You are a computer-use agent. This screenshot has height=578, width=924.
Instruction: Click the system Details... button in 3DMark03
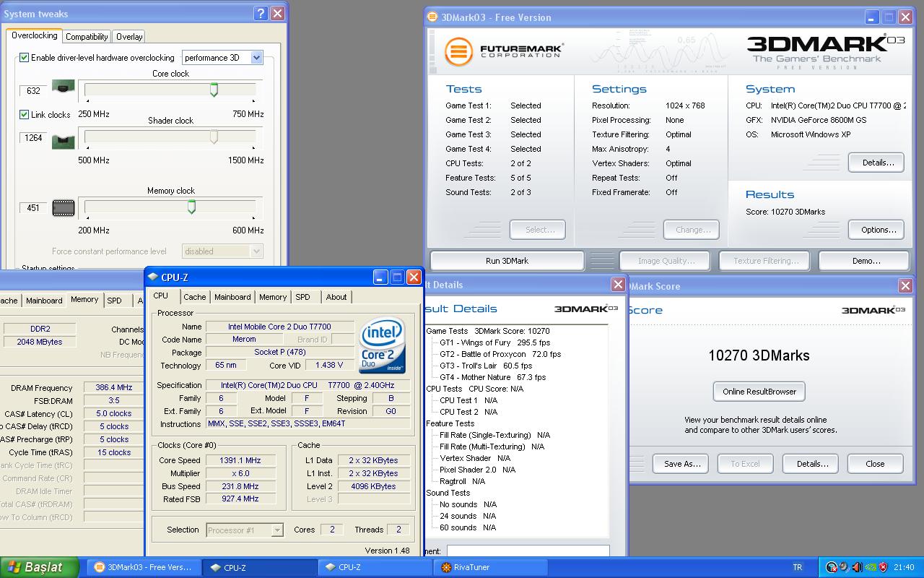[878, 163]
